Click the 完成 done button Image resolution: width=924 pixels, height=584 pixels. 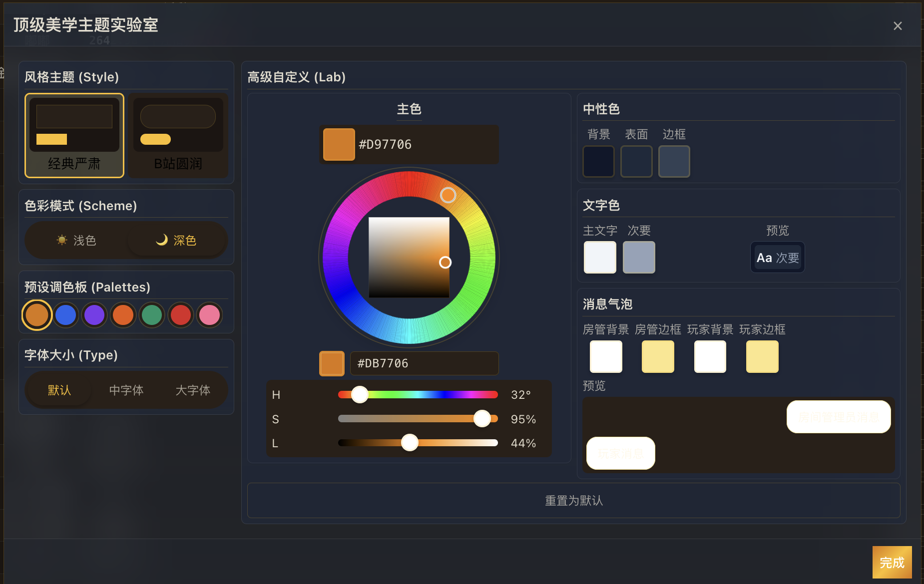892,563
